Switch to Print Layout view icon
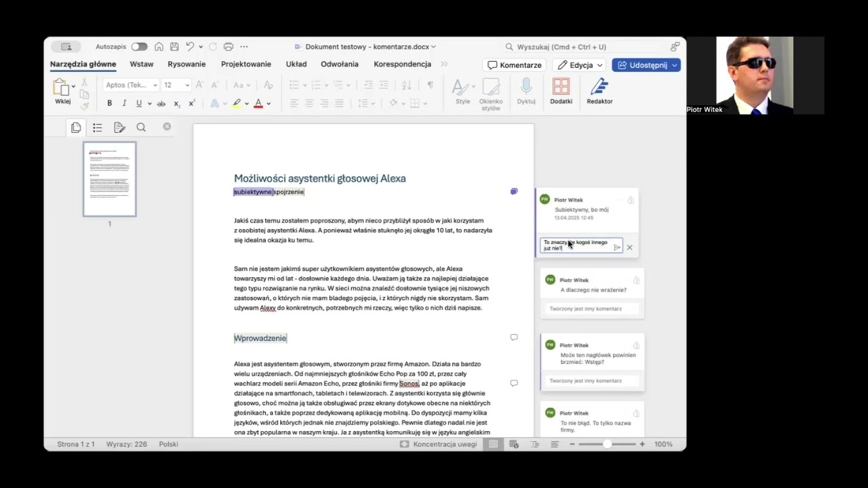Screen dimensions: 868x488 coord(493,444)
